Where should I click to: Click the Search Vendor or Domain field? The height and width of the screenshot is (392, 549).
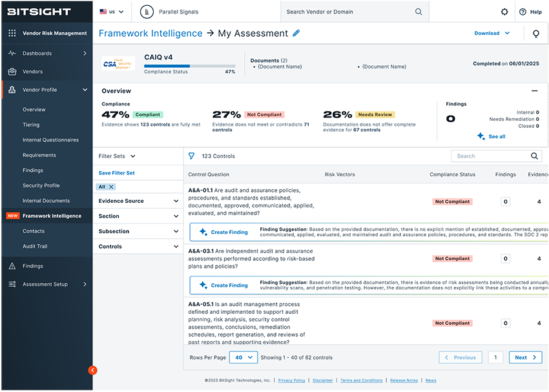(x=355, y=12)
